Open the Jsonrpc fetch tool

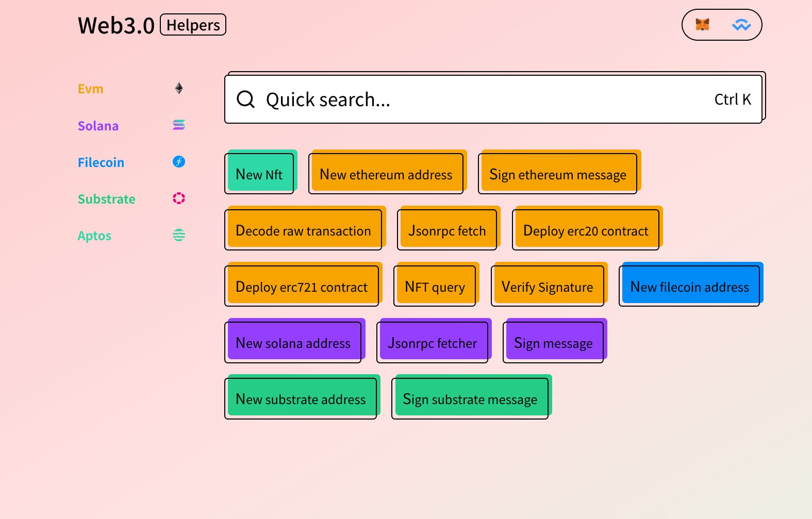pyautogui.click(x=447, y=230)
